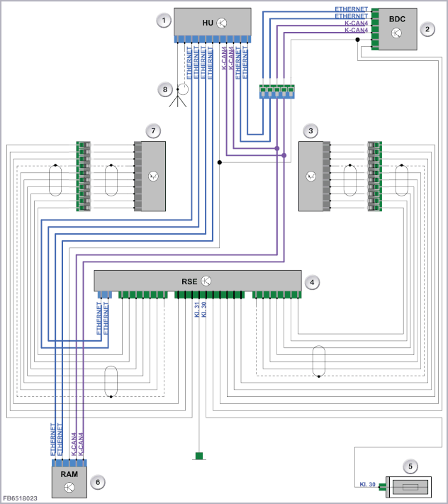
Task: Select the RSE label text
Action: (x=189, y=281)
